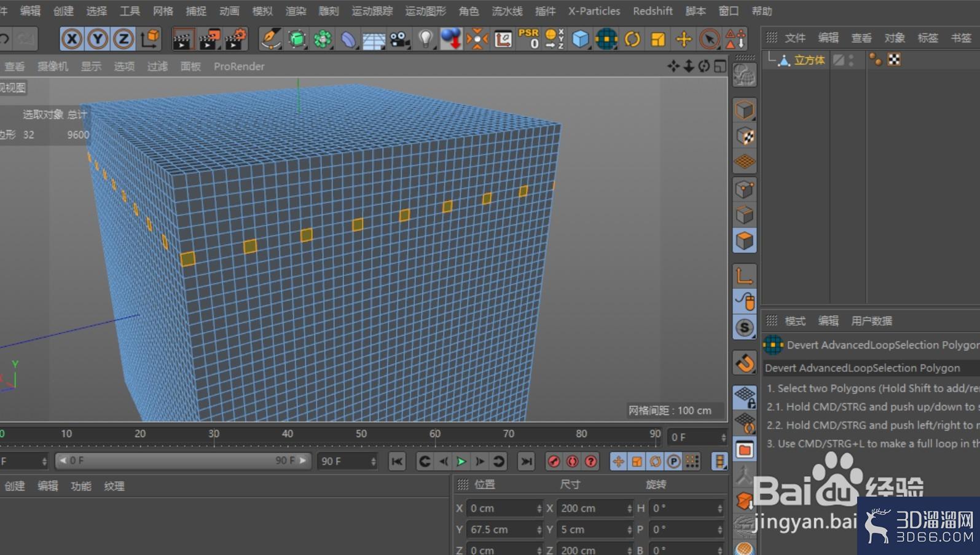
Task: Click Phong tag on 立方体
Action: [x=876, y=60]
